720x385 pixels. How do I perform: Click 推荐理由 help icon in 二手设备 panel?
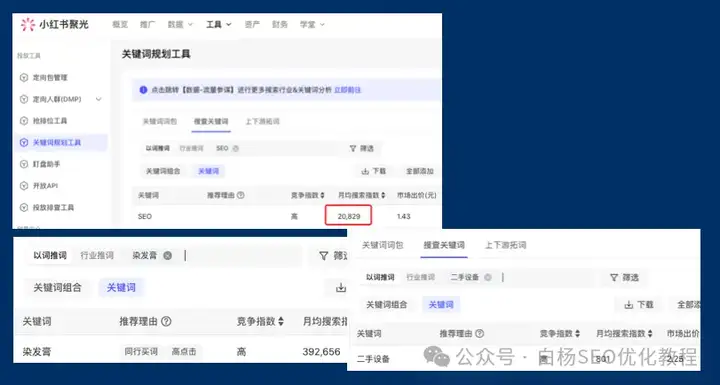[479, 334]
